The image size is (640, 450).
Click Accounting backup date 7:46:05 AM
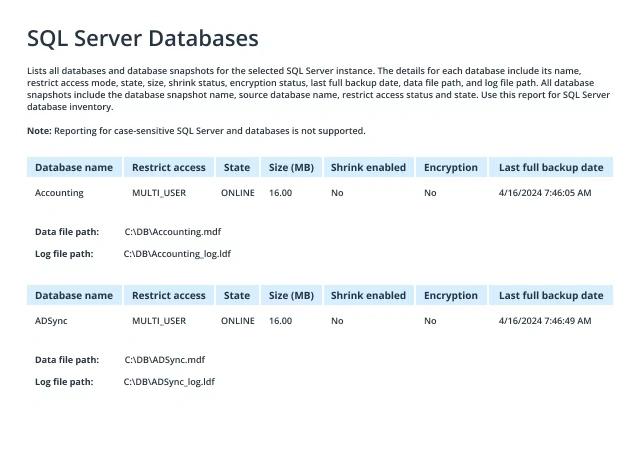tap(545, 193)
